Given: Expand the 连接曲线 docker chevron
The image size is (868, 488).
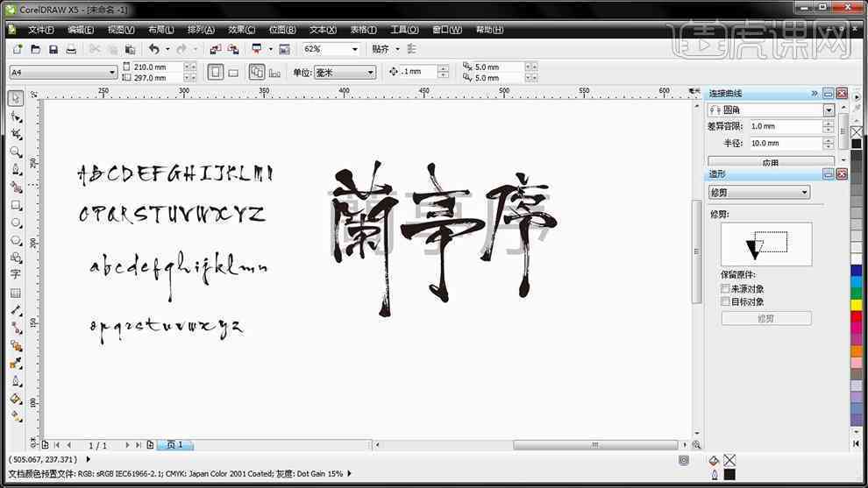Looking at the screenshot, I should click(815, 94).
